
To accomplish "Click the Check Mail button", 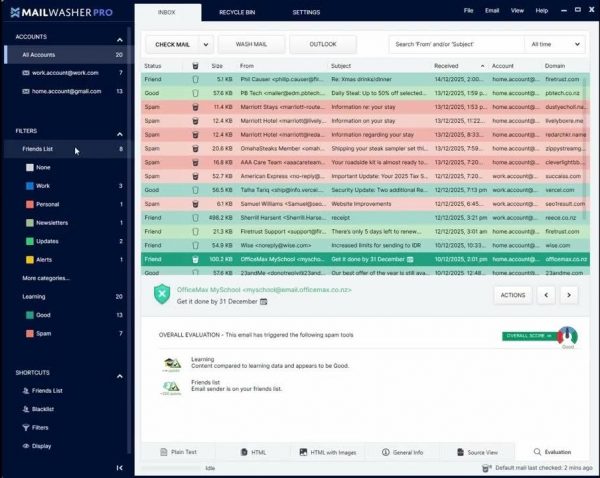I will coord(173,44).
